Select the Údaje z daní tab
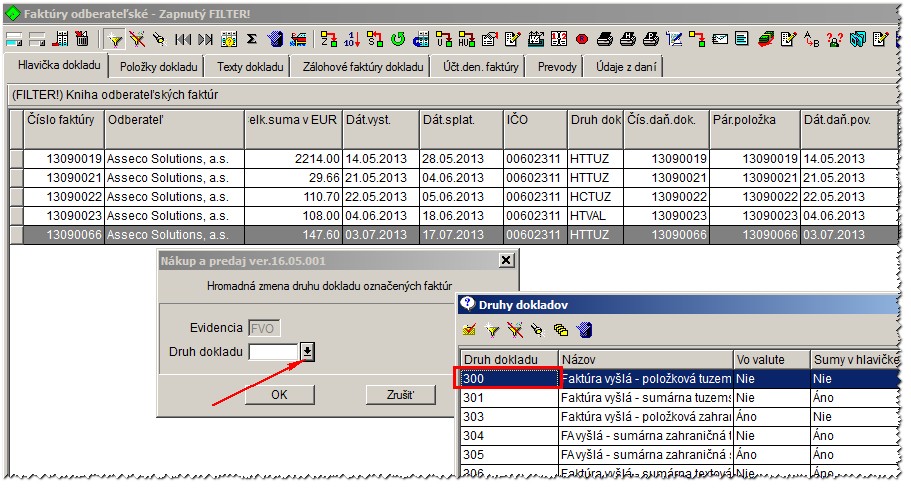This screenshot has width=911, height=488. tap(626, 67)
